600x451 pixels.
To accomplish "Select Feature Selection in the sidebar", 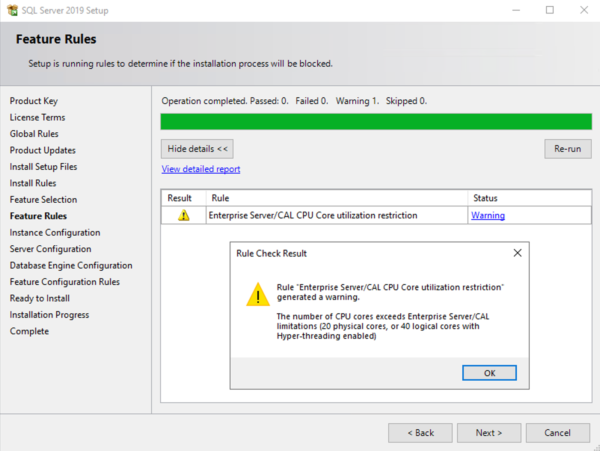I will [43, 200].
